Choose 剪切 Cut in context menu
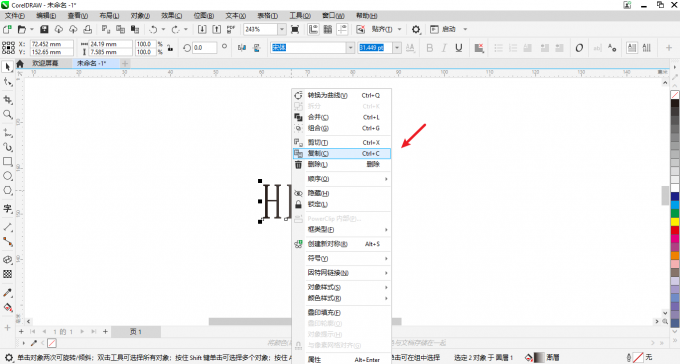 (x=342, y=142)
